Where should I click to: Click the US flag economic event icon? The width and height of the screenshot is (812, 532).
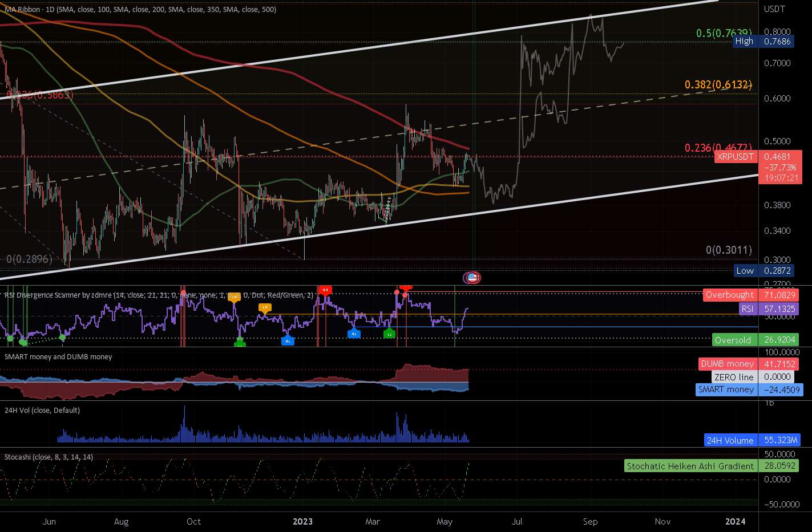[x=471, y=278]
